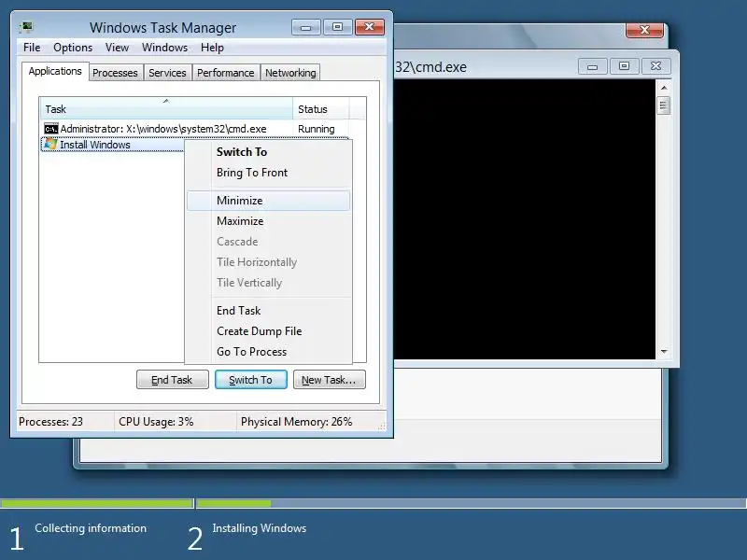Viewport: 747px width, 560px height.
Task: Select the Applications tab
Action: (55, 72)
